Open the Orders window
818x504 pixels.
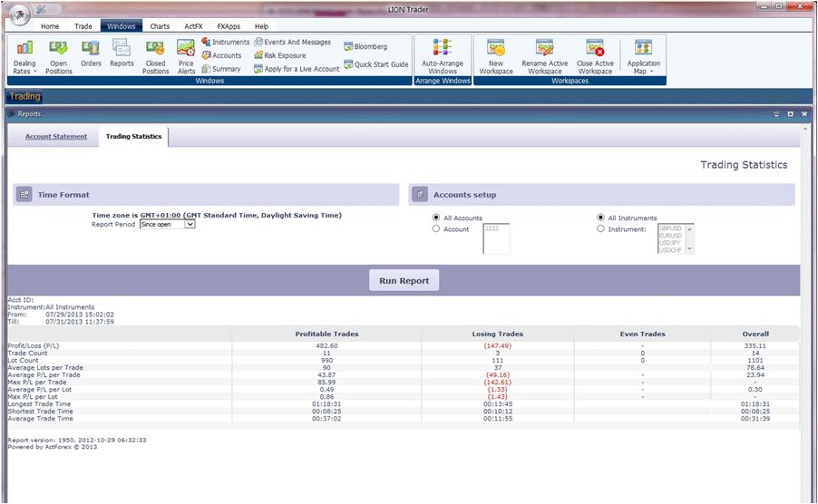tap(91, 53)
